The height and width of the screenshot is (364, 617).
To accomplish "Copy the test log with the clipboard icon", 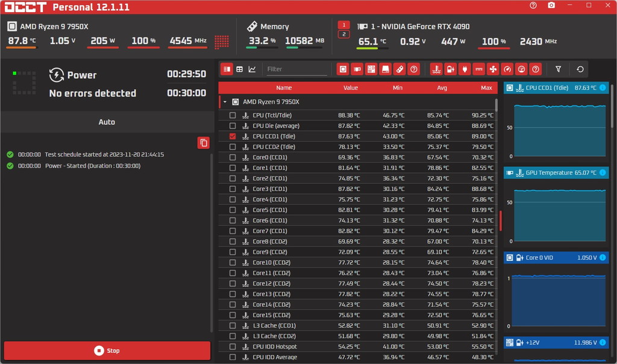I will (204, 143).
